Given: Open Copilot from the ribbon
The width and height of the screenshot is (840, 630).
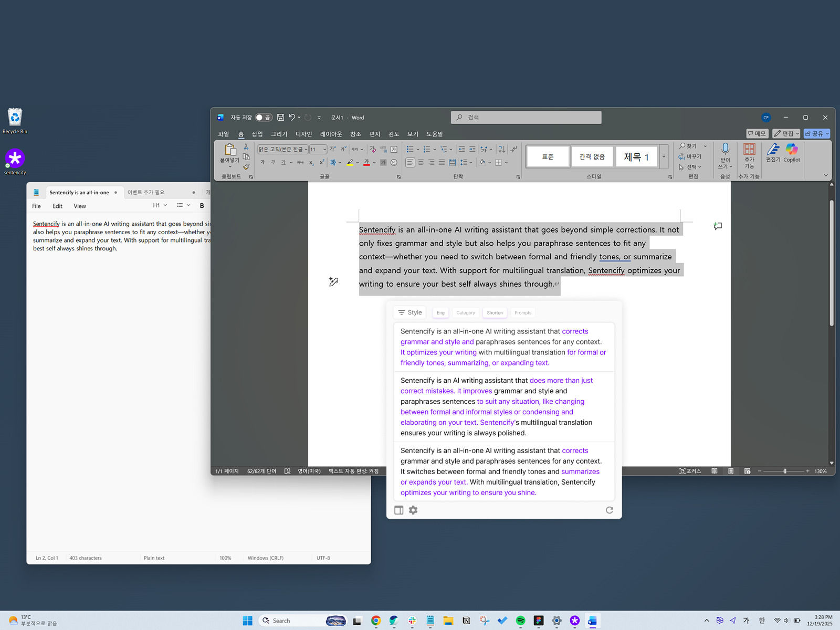Looking at the screenshot, I should (791, 152).
